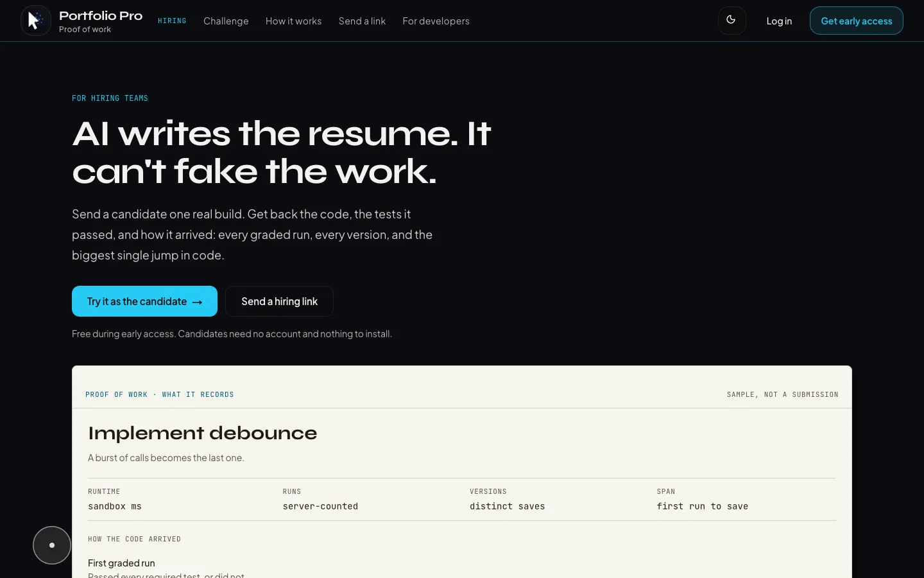Click the Portfolio Pro brand name

(101, 16)
